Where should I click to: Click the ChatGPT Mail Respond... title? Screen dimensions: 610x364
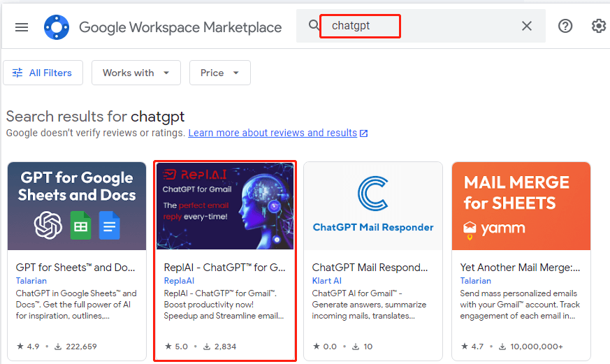point(370,268)
